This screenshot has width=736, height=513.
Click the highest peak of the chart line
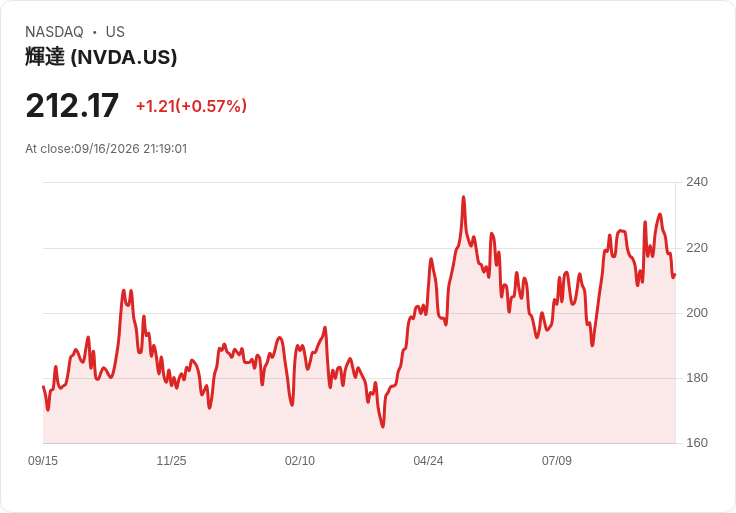tap(463, 198)
